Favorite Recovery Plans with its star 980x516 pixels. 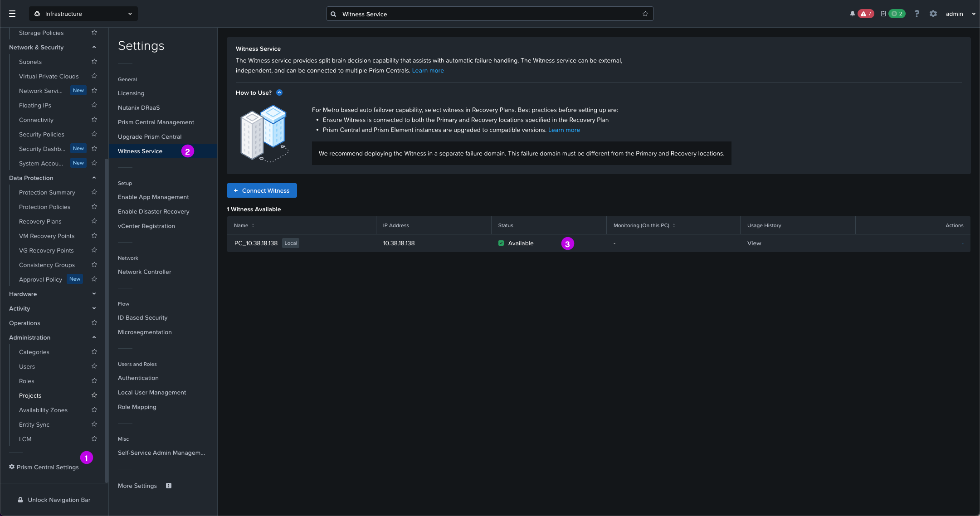[94, 221]
